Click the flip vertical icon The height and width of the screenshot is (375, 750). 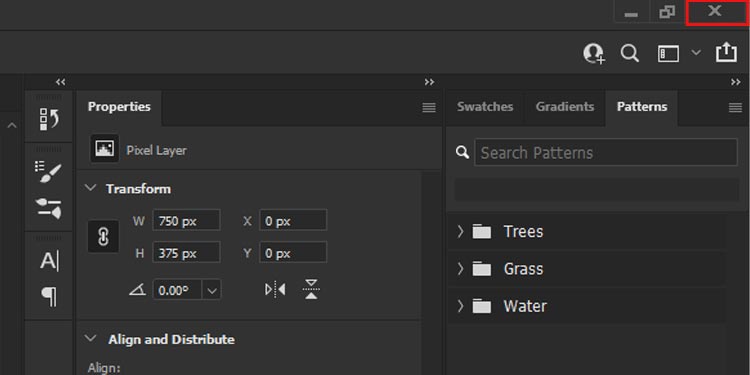tap(311, 289)
